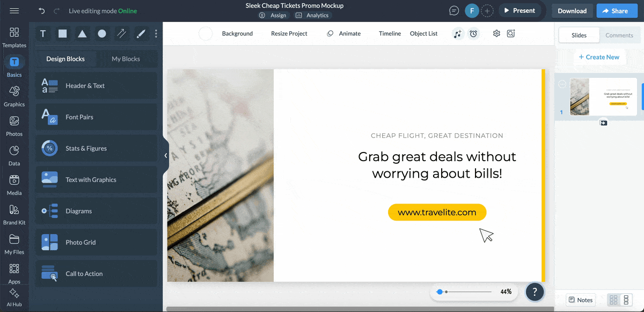Viewport: 644px width, 312px height.
Task: Switch to the Comments tab
Action: (x=619, y=35)
